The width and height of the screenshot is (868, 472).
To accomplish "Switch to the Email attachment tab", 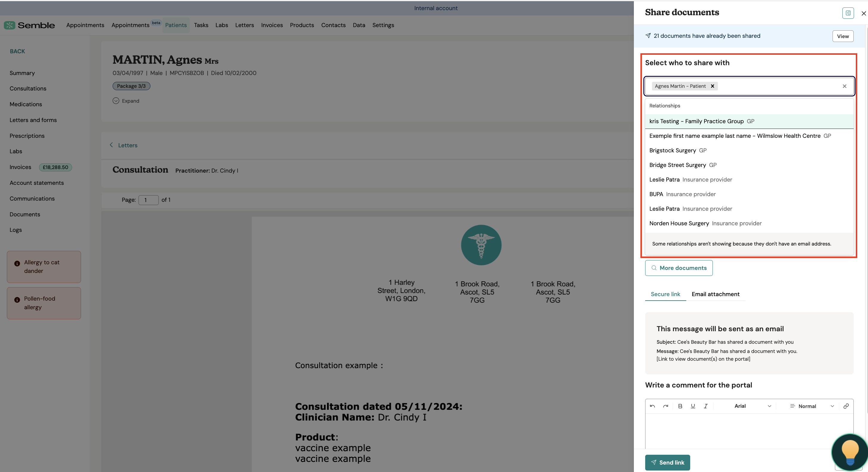I will (716, 294).
